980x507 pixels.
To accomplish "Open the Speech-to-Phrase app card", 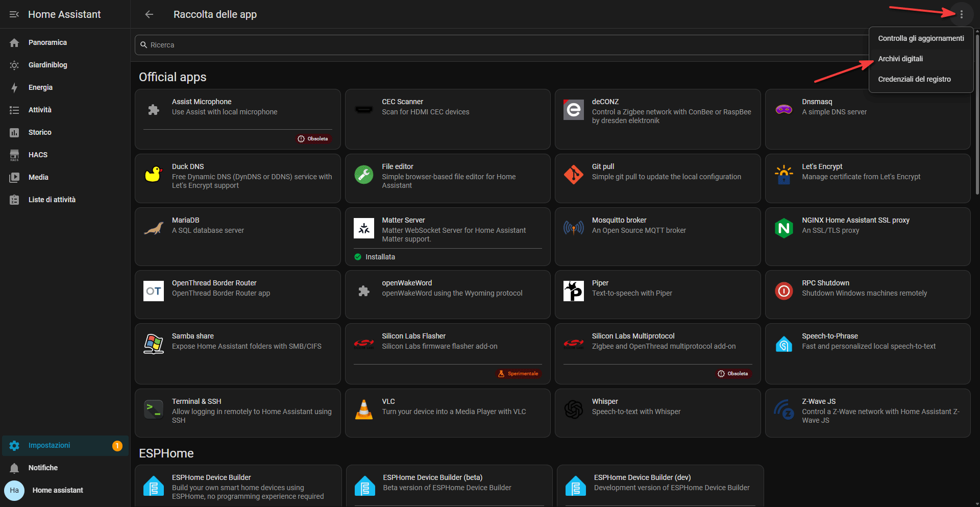I will tap(868, 354).
